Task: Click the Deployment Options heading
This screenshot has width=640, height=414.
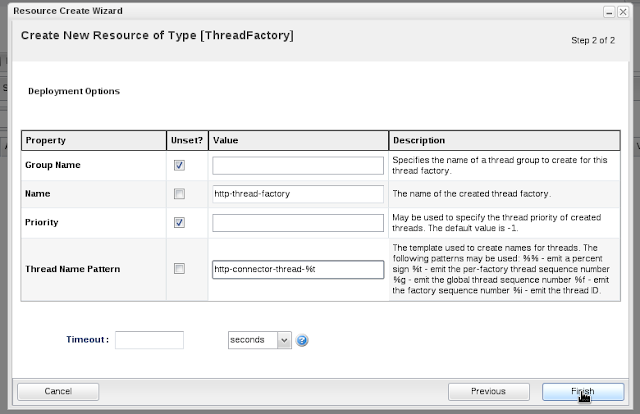Action: tap(74, 91)
